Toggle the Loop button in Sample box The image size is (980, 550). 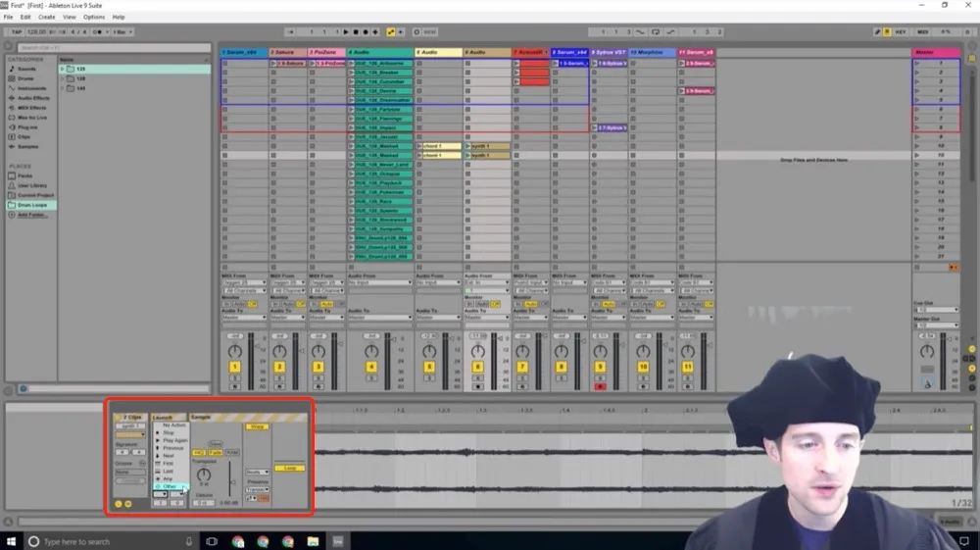(x=290, y=468)
